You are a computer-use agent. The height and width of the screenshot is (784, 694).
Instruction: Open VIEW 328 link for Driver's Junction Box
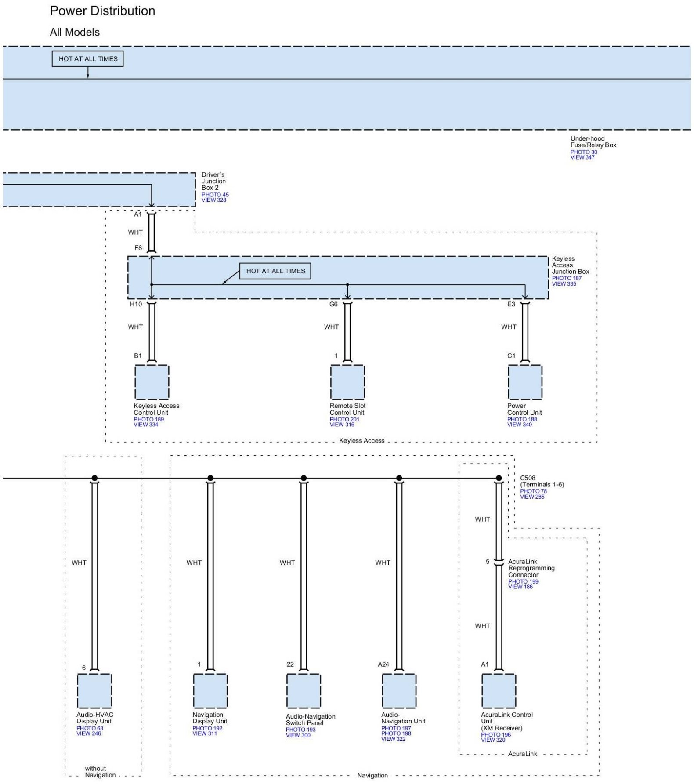tap(213, 200)
